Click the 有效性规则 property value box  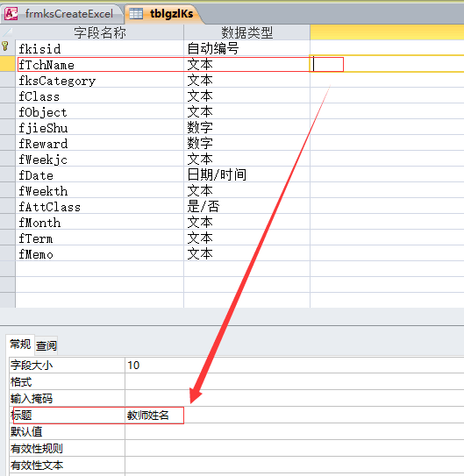tap(294, 448)
